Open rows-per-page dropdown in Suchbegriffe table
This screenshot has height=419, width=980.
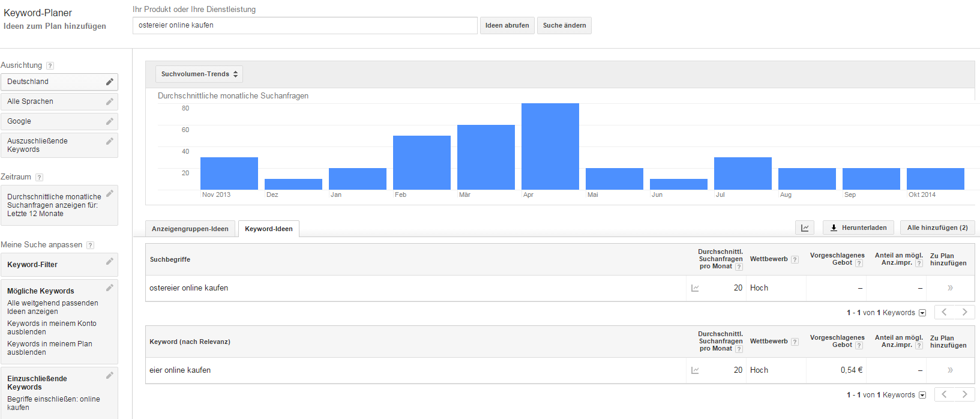point(922,313)
